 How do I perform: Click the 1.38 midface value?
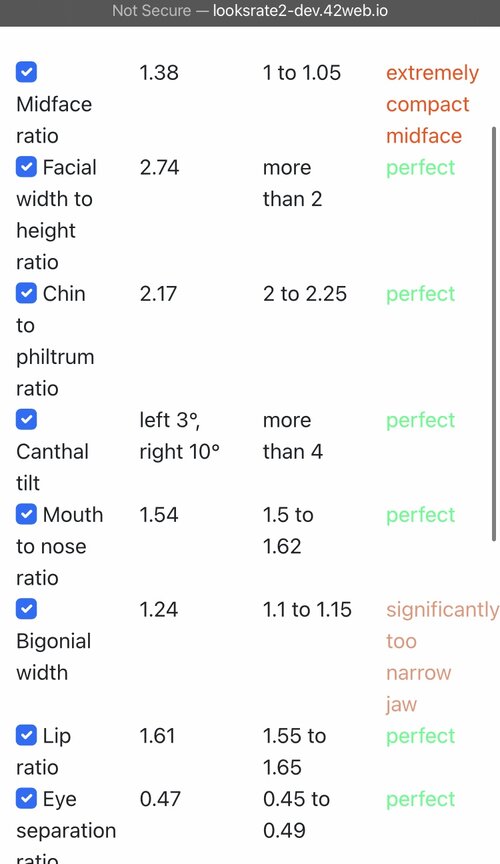159,73
